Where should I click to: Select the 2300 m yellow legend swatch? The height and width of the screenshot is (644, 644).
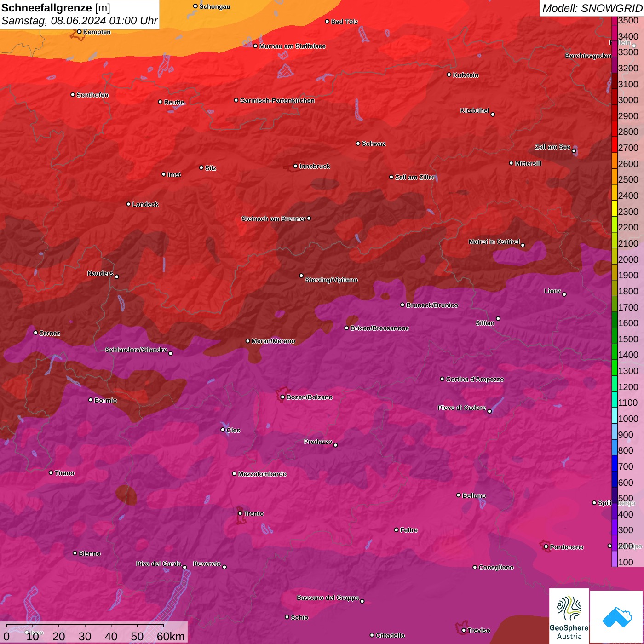[615, 208]
